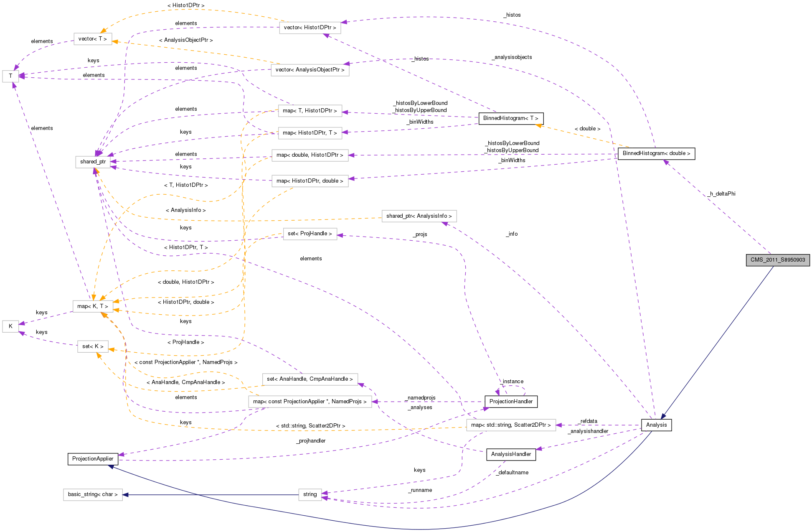Click the set< ProjHandle > node
Image resolution: width=812 pixels, height=532 pixels.
coord(310,234)
